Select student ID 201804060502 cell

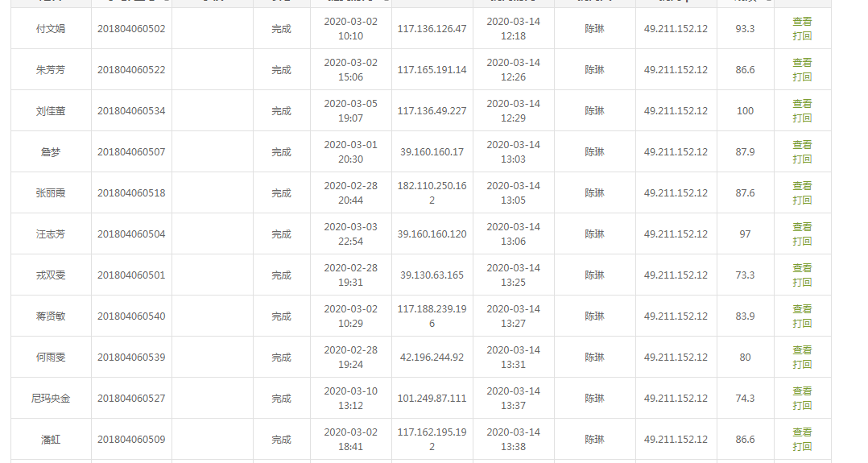(131, 29)
